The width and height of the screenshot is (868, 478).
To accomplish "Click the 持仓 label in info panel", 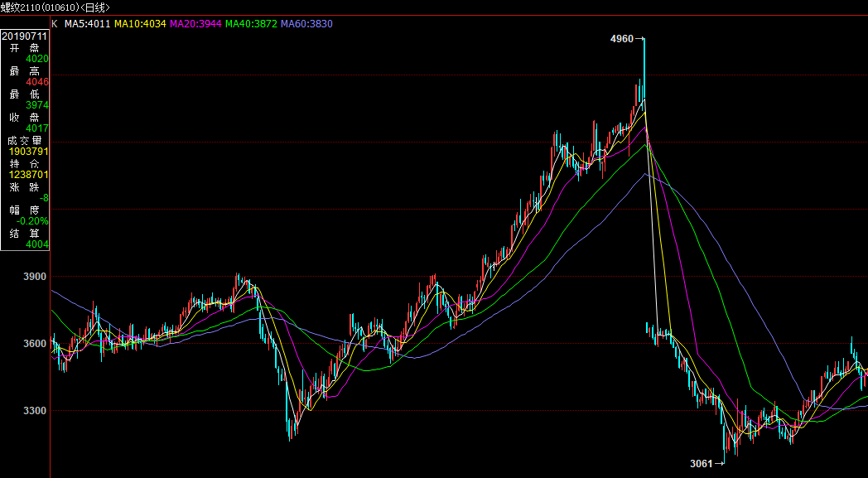I will click(25, 164).
